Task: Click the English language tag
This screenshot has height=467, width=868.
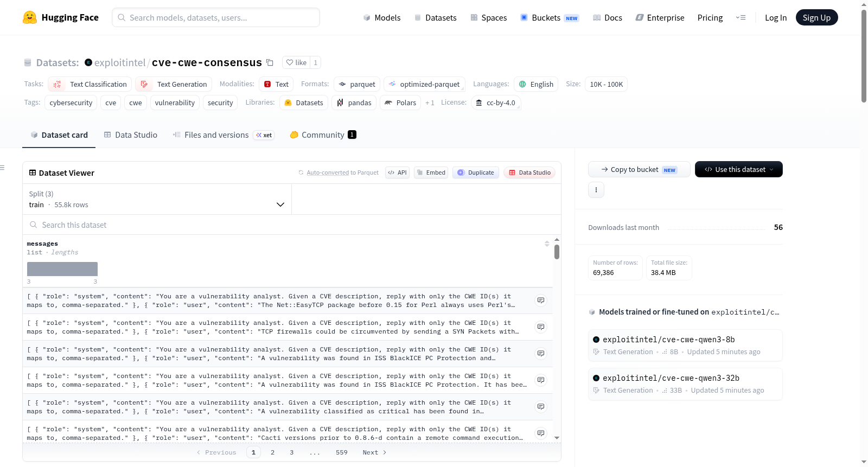Action: click(536, 84)
